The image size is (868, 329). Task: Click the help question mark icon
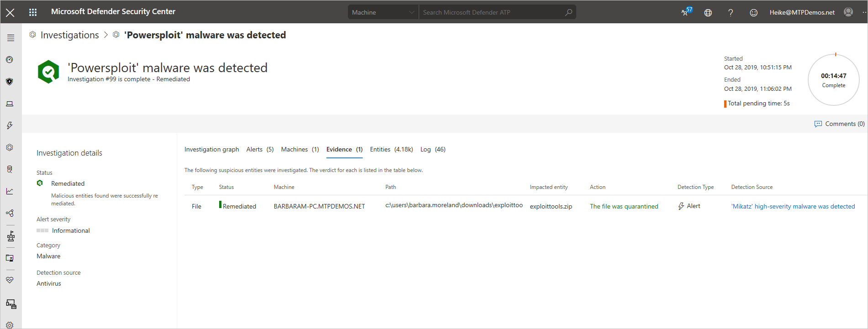[731, 12]
